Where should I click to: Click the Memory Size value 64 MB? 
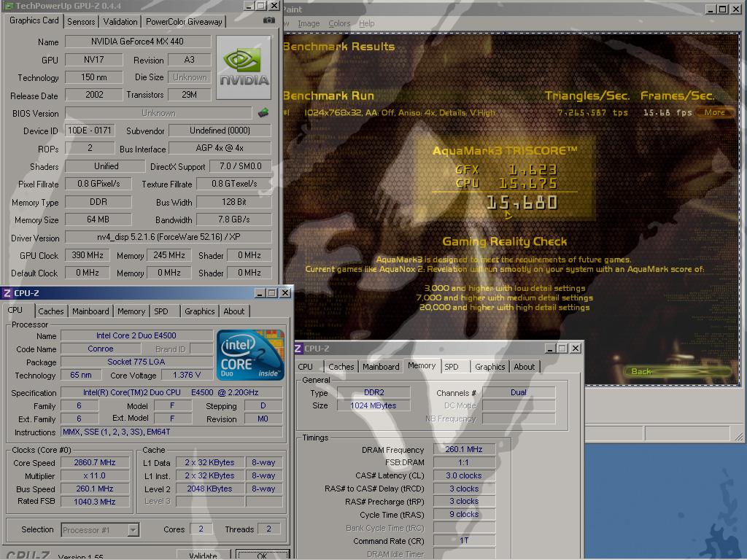click(98, 219)
